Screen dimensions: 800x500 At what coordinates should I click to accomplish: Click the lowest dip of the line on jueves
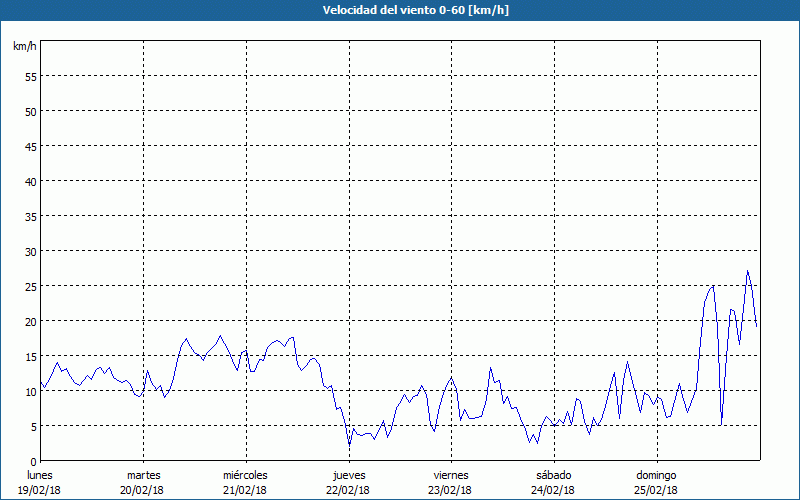pyautogui.click(x=349, y=443)
